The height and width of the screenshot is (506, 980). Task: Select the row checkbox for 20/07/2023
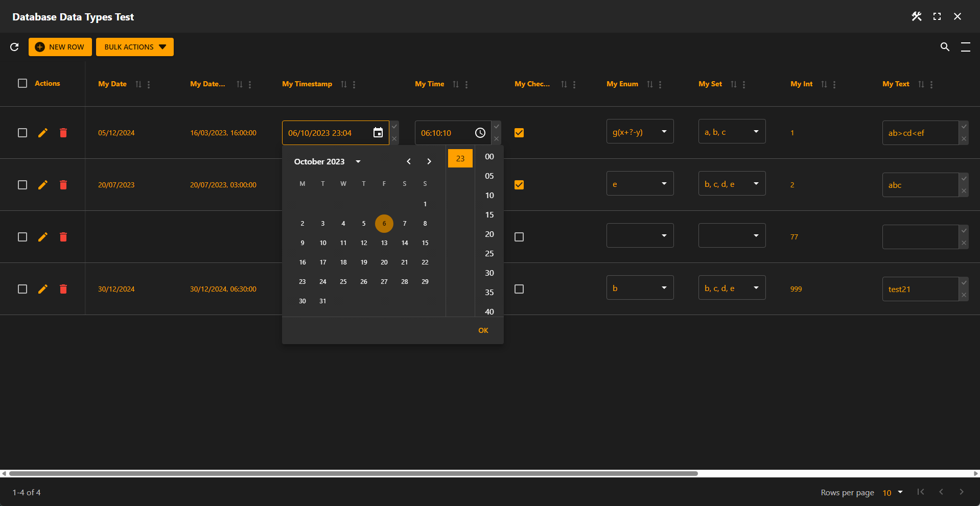pyautogui.click(x=22, y=185)
